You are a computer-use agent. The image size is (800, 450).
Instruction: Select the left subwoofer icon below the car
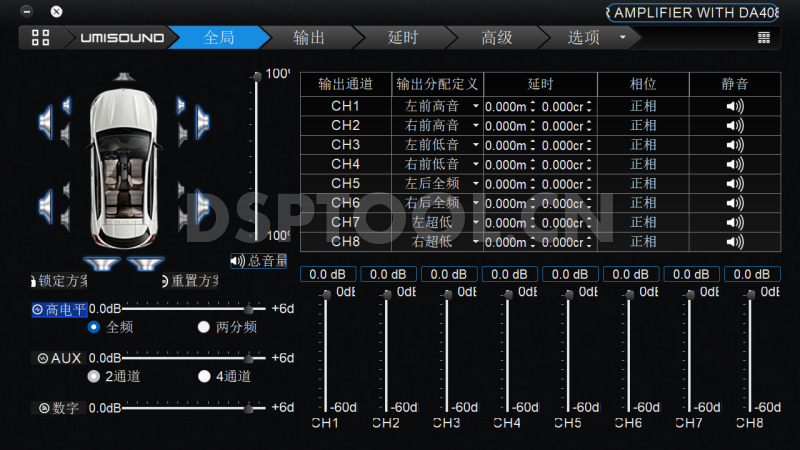coord(102,263)
